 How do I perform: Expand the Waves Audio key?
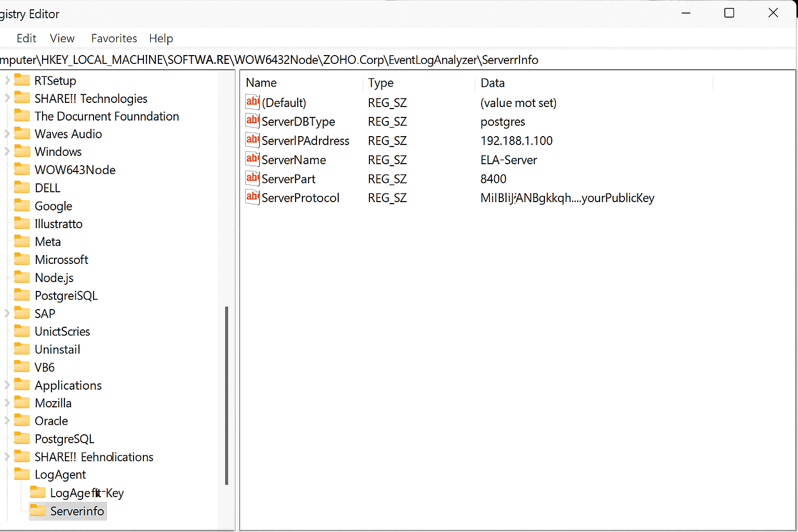pos(7,134)
